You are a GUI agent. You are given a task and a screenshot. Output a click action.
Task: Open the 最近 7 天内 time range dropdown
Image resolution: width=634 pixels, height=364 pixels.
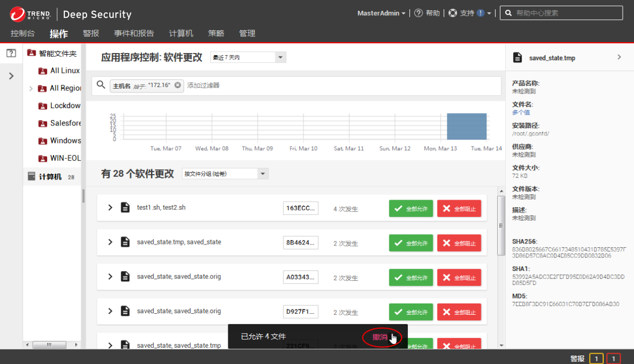[248, 57]
